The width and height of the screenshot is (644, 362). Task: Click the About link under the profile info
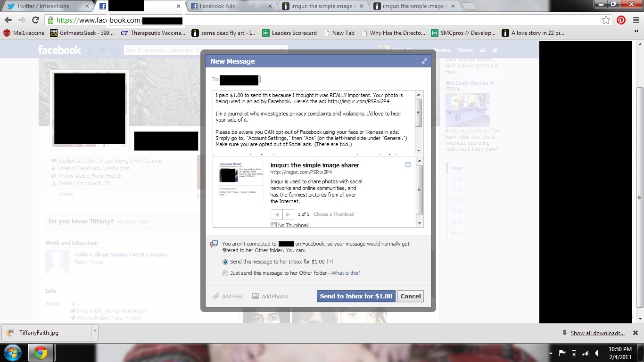click(x=66, y=194)
